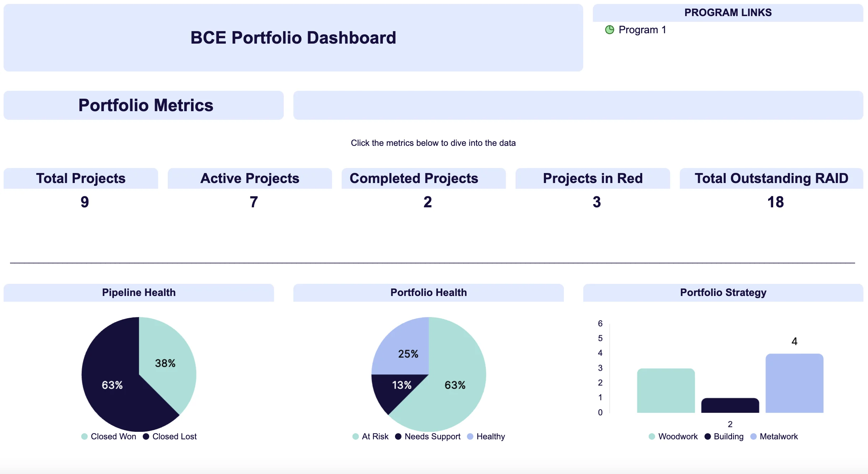Open the Program 1 link
The height and width of the screenshot is (474, 868).
tap(642, 30)
